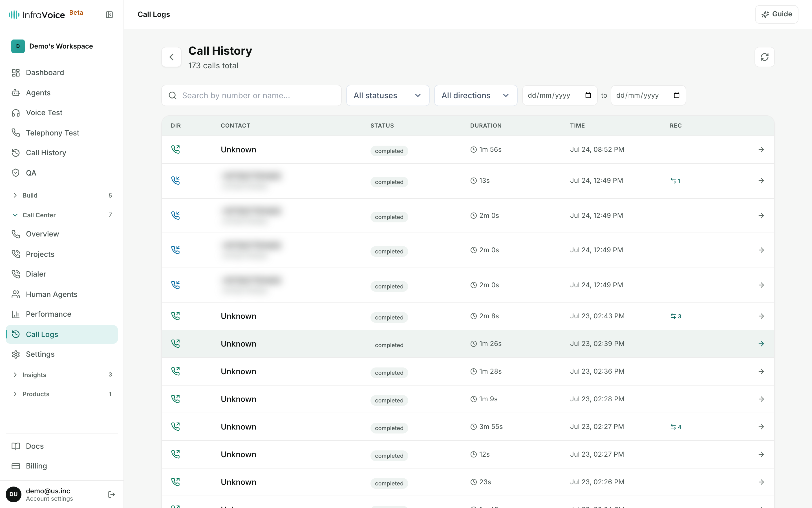Image resolution: width=812 pixels, height=508 pixels.
Task: Click the InfraVoice logo
Action: click(37, 14)
